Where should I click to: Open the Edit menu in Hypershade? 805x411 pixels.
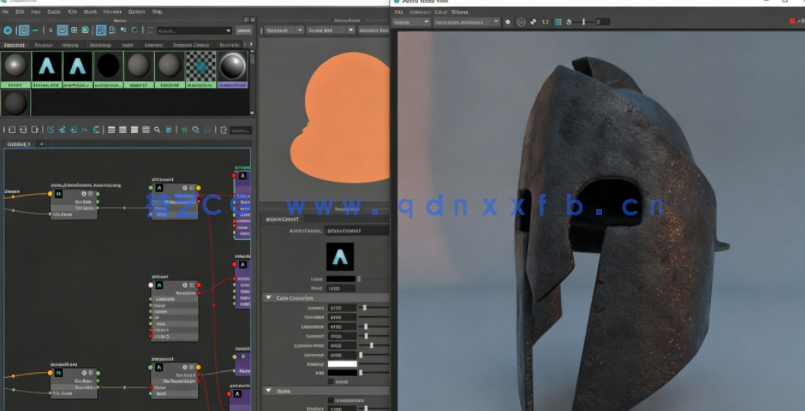[x=21, y=12]
